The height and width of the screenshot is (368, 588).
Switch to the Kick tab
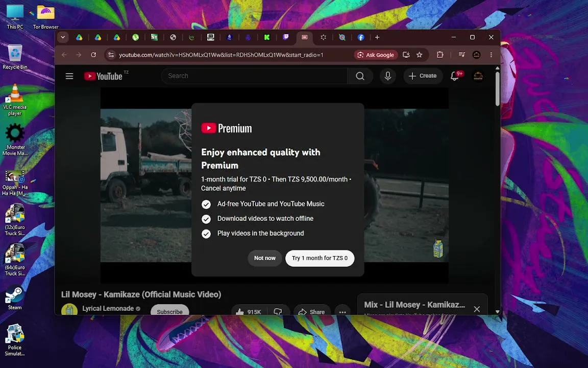[x=267, y=37]
